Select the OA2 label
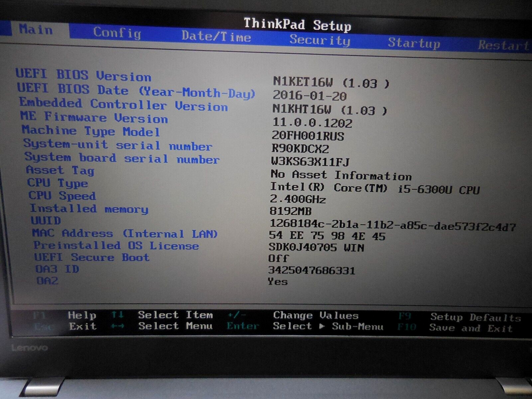 [47, 281]
